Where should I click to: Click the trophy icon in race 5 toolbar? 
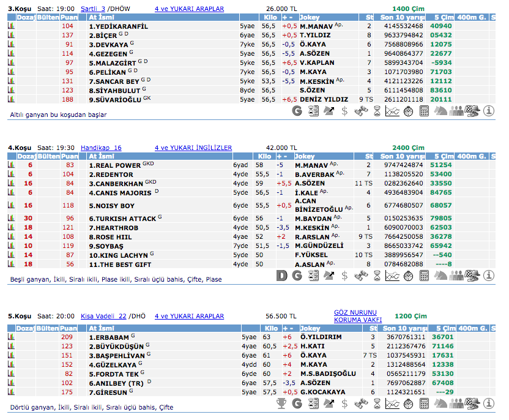[281, 403]
